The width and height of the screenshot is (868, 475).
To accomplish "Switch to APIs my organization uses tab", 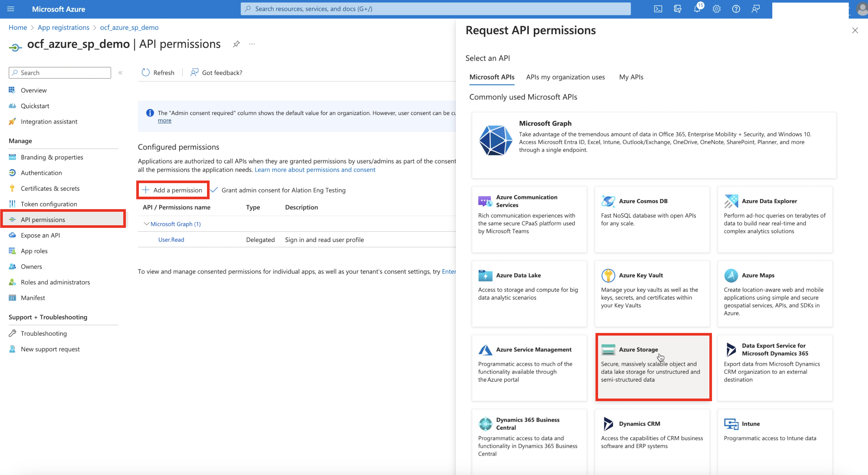I will click(x=565, y=77).
